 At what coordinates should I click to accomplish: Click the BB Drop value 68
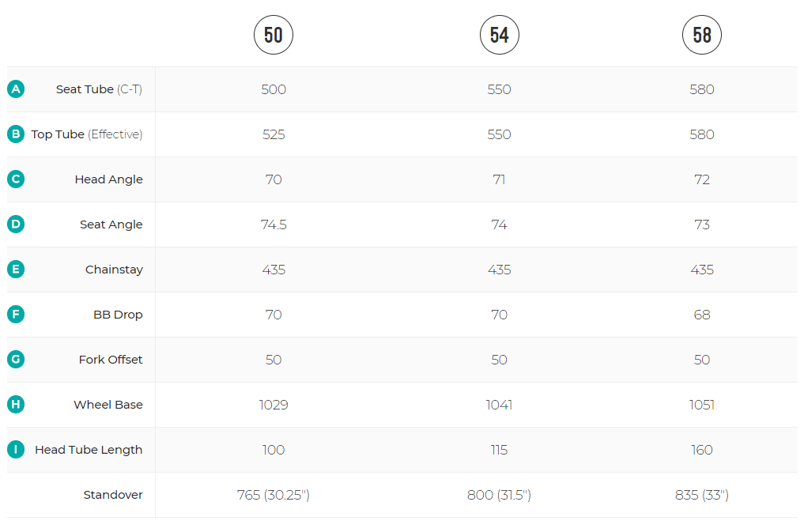coord(702,315)
